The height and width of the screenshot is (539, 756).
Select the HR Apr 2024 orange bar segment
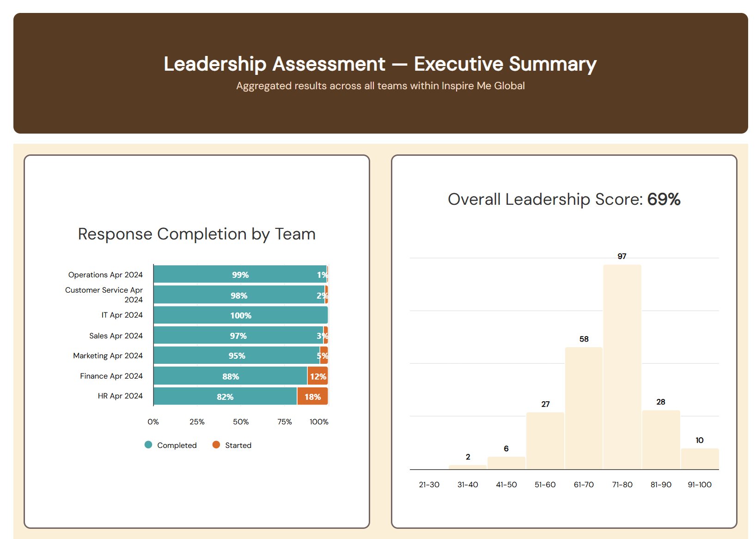pos(312,396)
